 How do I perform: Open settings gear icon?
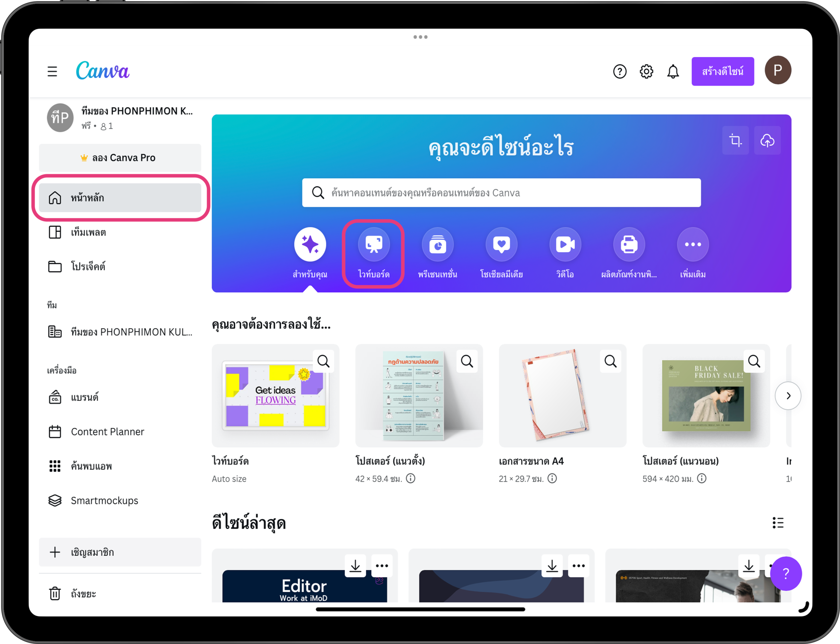[x=646, y=71]
